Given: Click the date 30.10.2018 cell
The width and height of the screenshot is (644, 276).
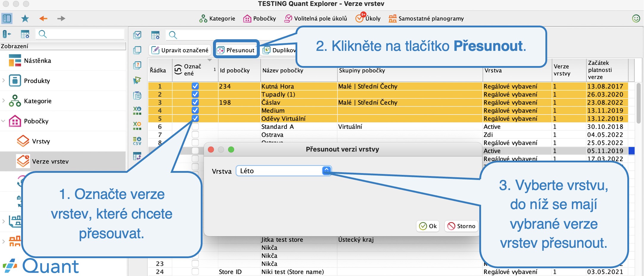Looking at the screenshot, I should pyautogui.click(x=607, y=126).
